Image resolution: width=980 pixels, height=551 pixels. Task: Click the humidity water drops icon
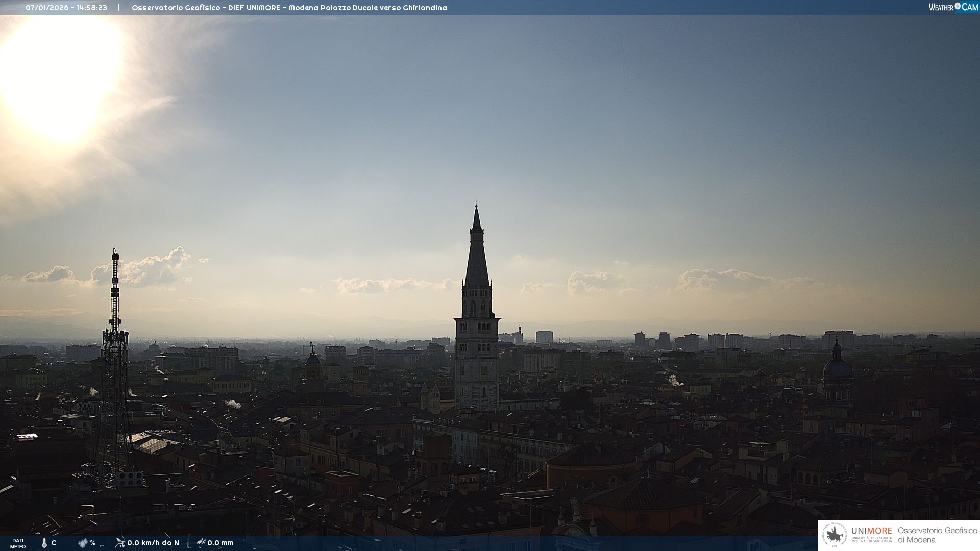(83, 543)
